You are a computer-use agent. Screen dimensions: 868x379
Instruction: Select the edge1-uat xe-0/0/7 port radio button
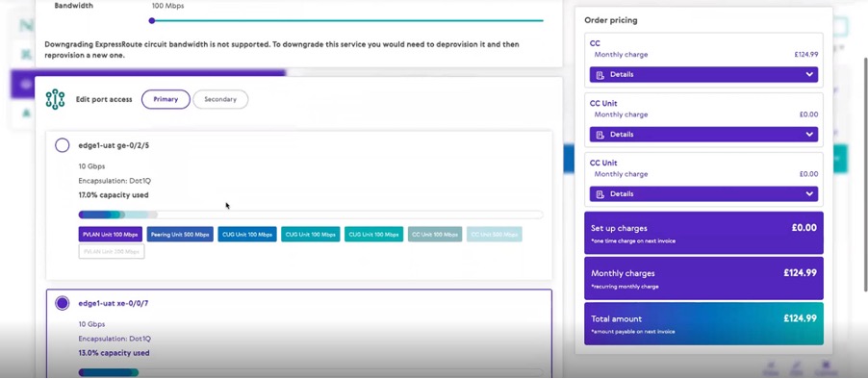[x=62, y=303]
